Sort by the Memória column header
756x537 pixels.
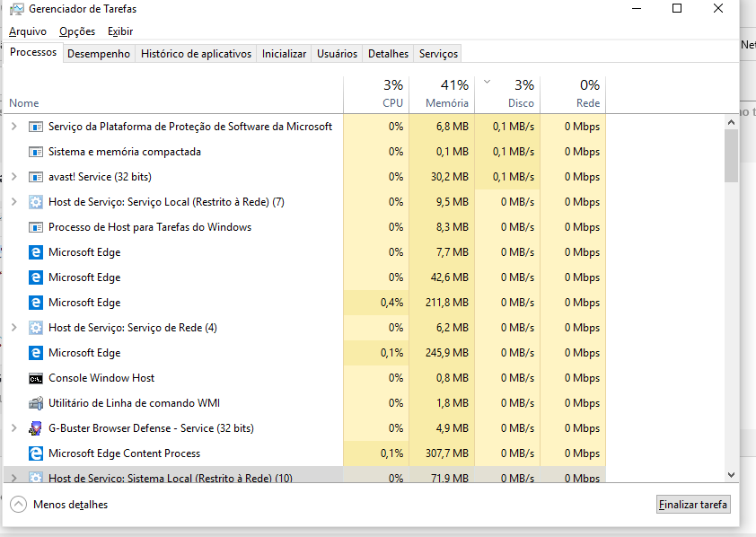(442, 95)
